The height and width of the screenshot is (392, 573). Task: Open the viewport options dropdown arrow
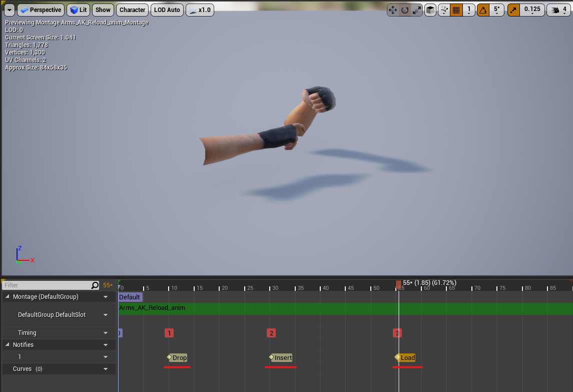point(10,10)
